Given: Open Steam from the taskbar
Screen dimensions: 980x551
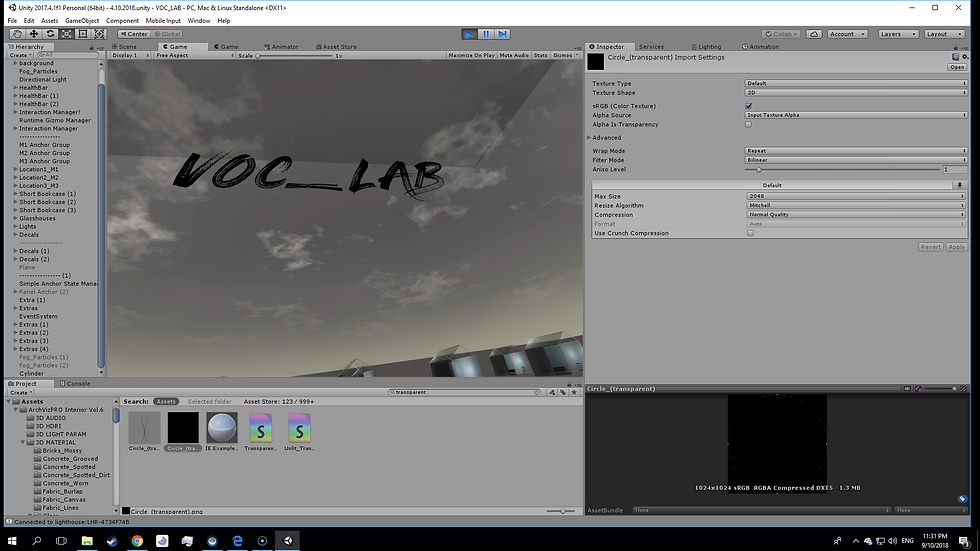Looking at the screenshot, I should point(112,540).
